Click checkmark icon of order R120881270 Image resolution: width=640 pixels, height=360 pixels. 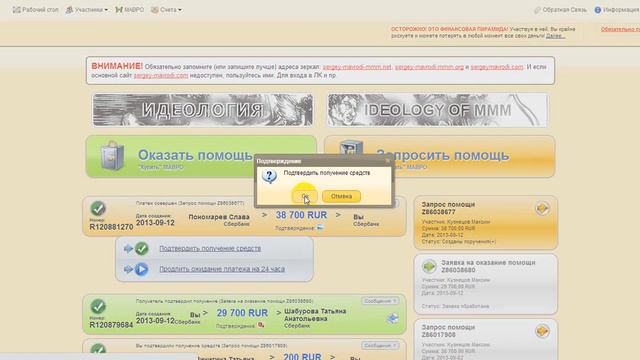(98, 209)
